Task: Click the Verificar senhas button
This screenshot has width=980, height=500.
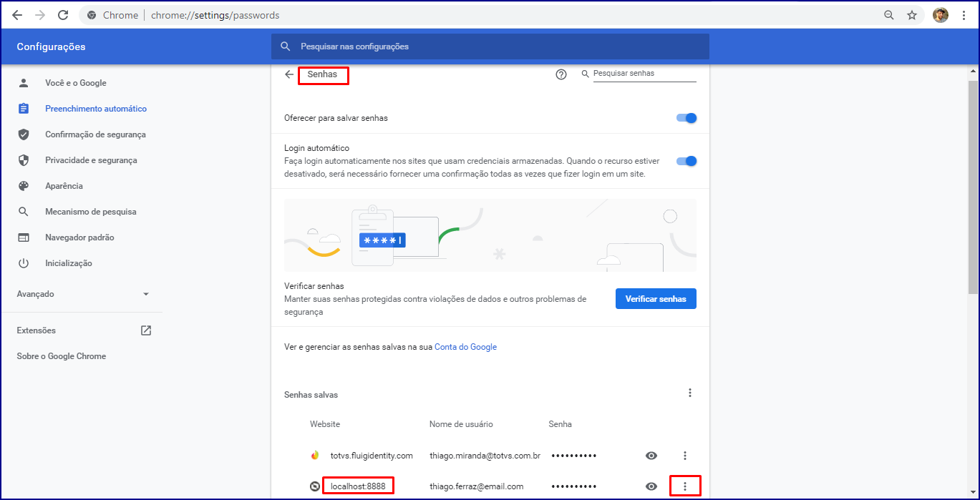Action: 656,299
